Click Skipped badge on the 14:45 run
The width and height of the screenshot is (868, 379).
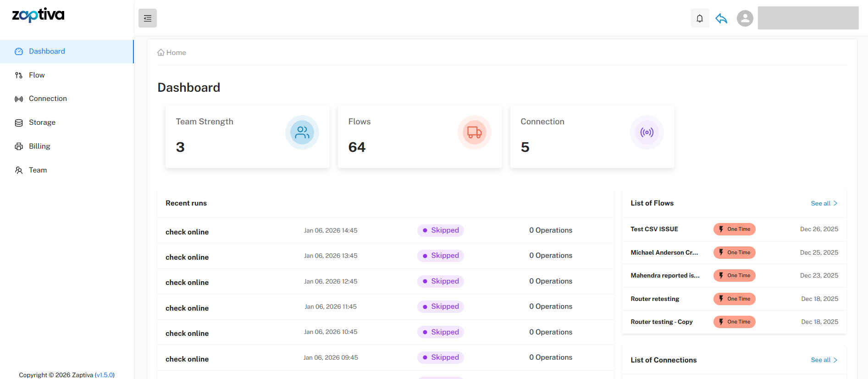(440, 230)
